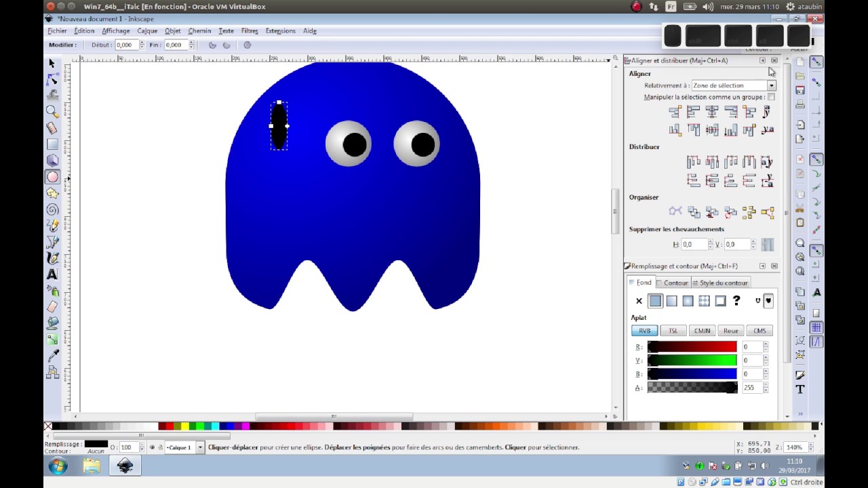Choose the Calligraphy tool
The height and width of the screenshot is (488, 868).
52,258
